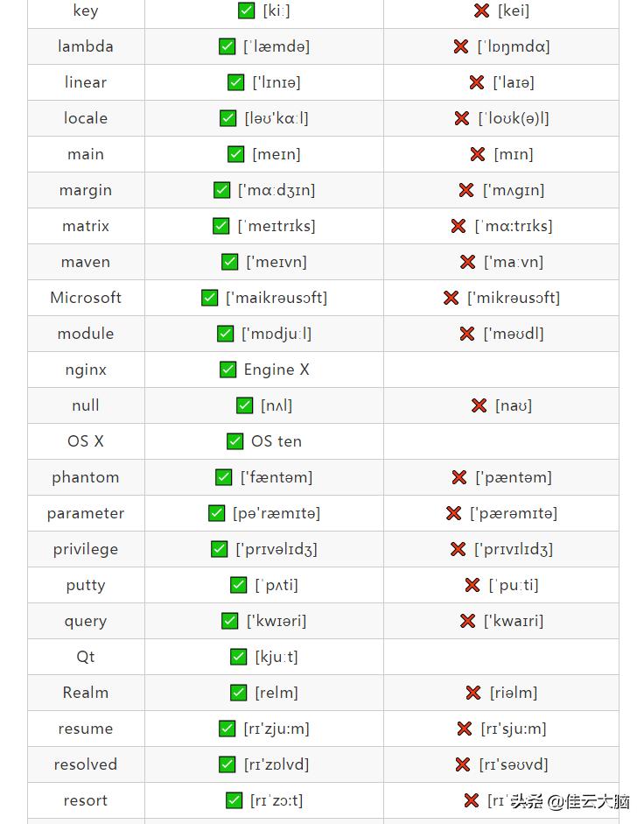Click the red X in the query row
The height and width of the screenshot is (824, 644).
tap(468, 621)
